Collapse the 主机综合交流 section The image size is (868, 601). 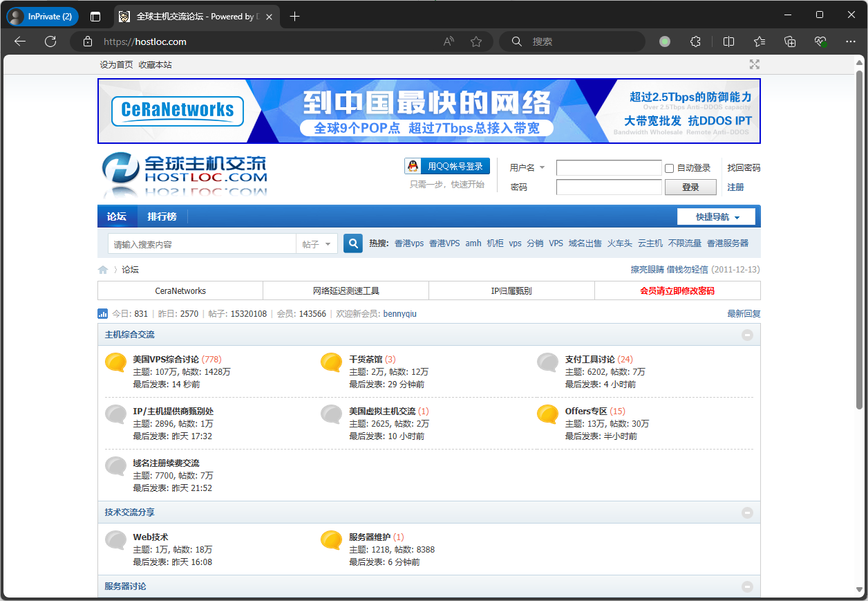(747, 335)
